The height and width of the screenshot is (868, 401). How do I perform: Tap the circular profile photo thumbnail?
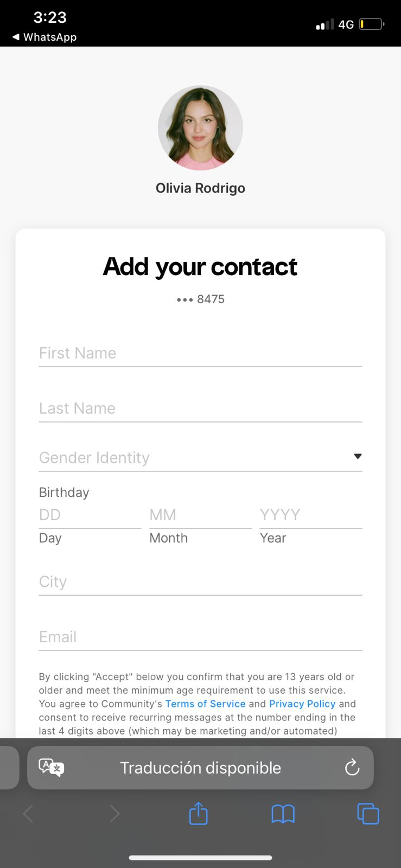point(200,128)
